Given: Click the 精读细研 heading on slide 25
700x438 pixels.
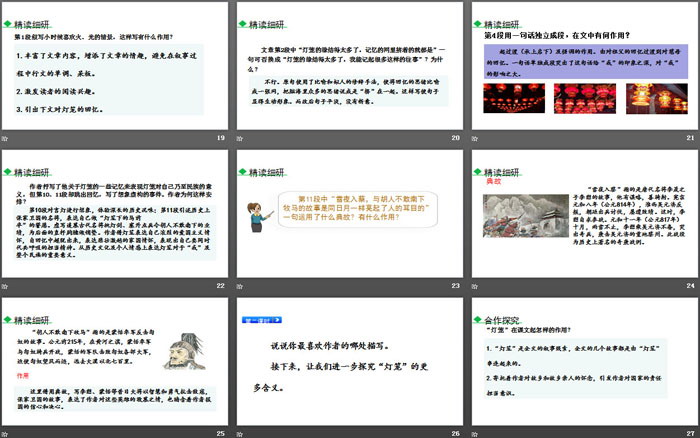Looking at the screenshot, I should point(31,320).
